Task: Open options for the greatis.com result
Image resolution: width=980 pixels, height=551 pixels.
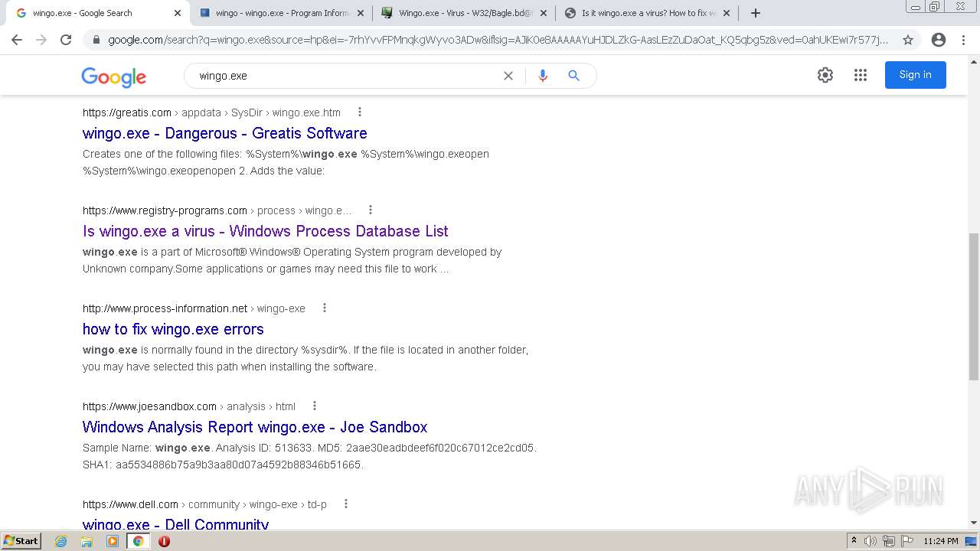Action: click(359, 112)
